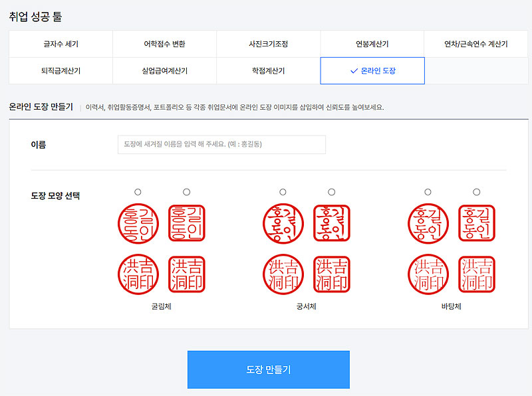Image resolution: width=532 pixels, height=396 pixels.
Task: Select the square Hangul stamp under 바탕체
Action: coord(477,221)
